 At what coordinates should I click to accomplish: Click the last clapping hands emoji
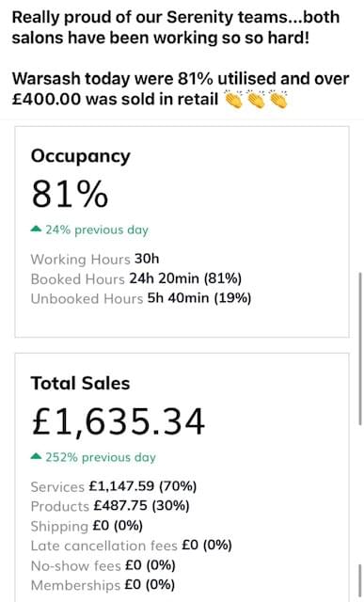tap(278, 99)
